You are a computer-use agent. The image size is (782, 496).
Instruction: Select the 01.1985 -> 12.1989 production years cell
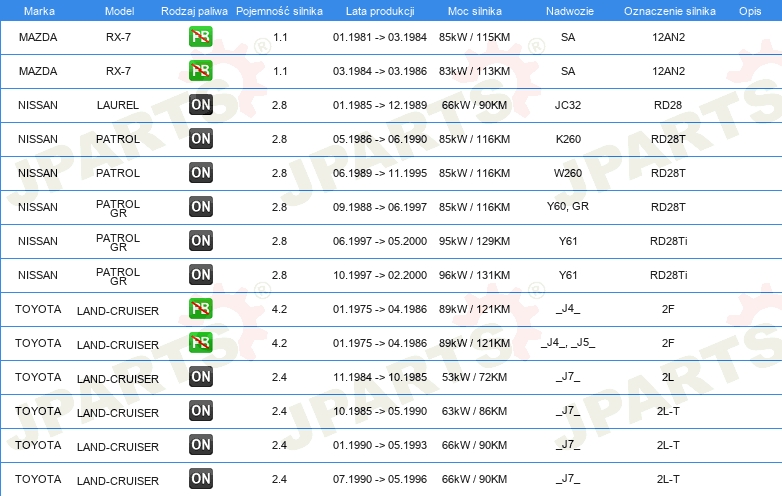pyautogui.click(x=380, y=105)
